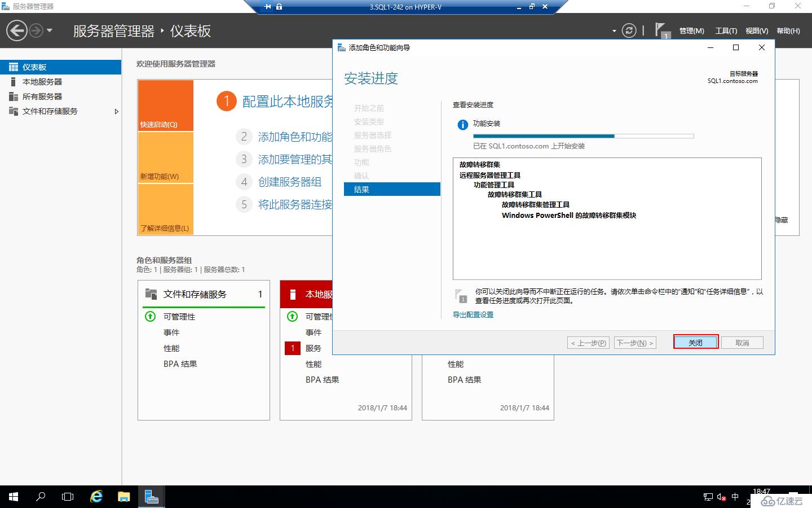Open the taskbar search icon
This screenshot has width=812, height=508.
point(41,497)
